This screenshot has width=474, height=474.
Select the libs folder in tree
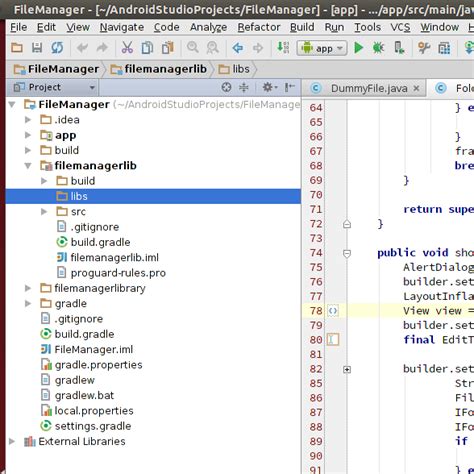click(153, 196)
